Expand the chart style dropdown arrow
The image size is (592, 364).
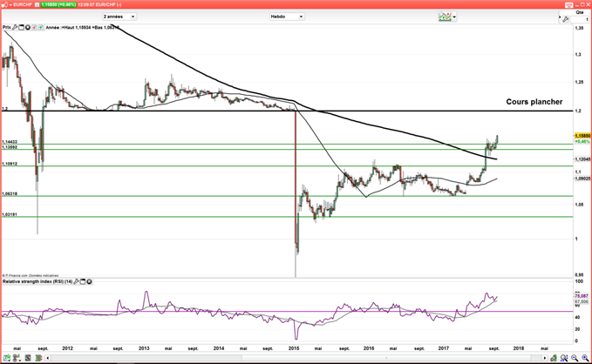[454, 17]
